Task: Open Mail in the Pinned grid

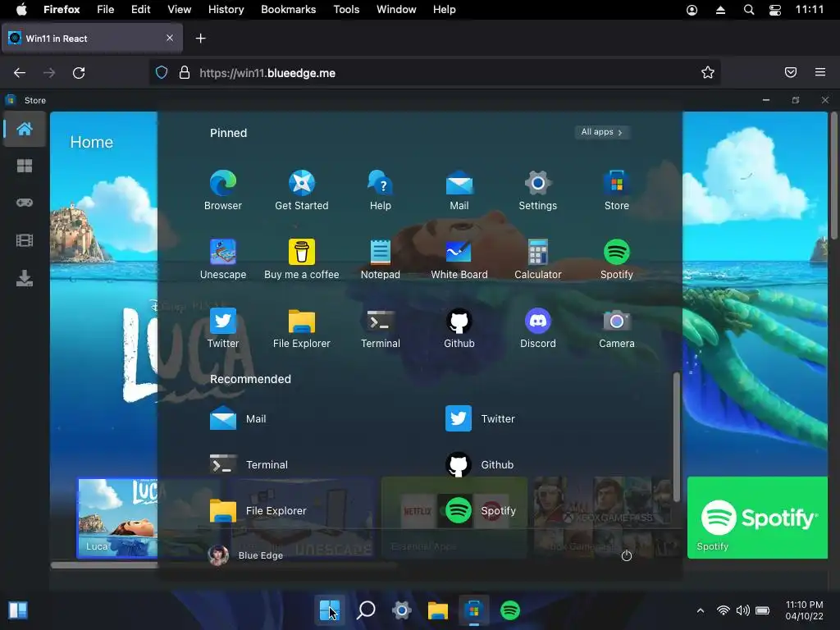Action: pyautogui.click(x=459, y=190)
